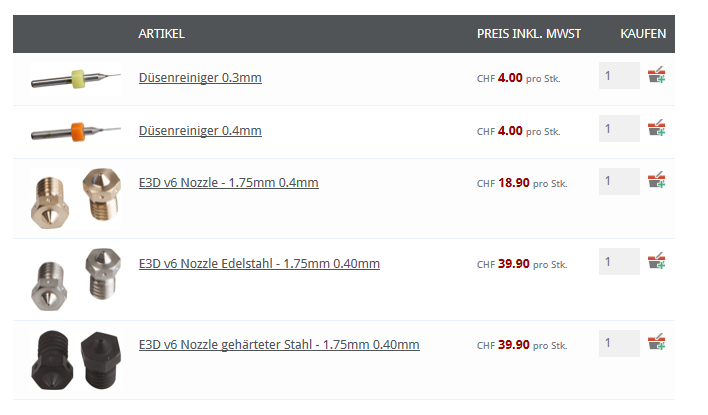Screen dimensions: 708x415
Task: Click quantity field for Düsenreiniger 0.3mm
Action: [x=619, y=75]
